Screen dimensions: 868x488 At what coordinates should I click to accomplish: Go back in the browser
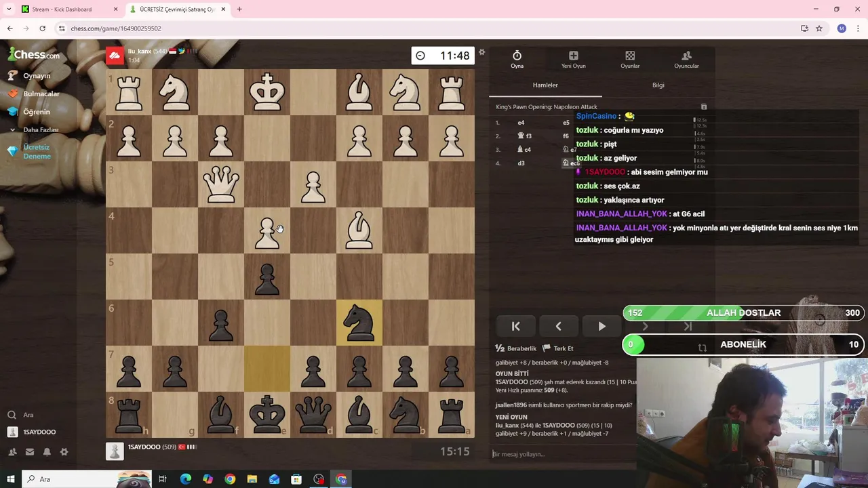click(9, 28)
